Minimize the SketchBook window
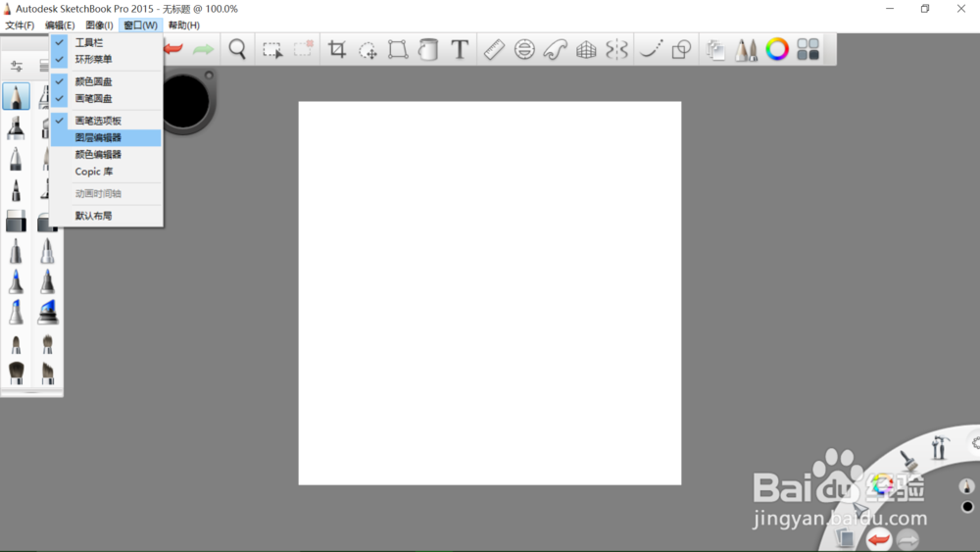The width and height of the screenshot is (980, 552). coord(890,9)
